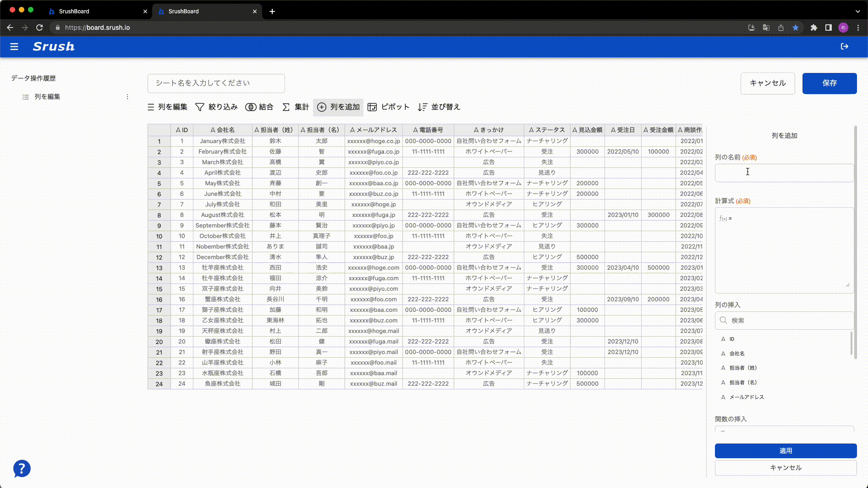Click the blue 保存 button
This screenshot has height=488, width=868.
point(829,83)
